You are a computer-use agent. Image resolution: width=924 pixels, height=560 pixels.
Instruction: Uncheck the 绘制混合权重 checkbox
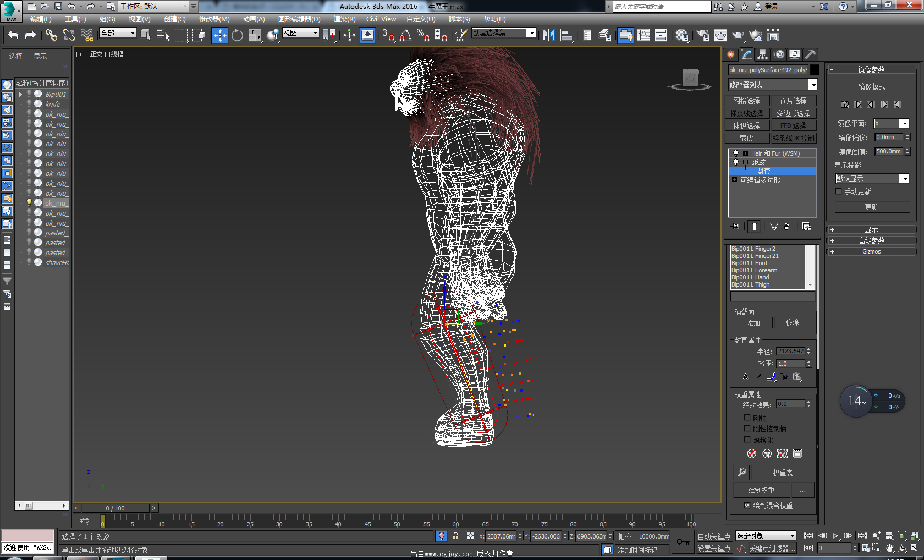[x=747, y=505]
